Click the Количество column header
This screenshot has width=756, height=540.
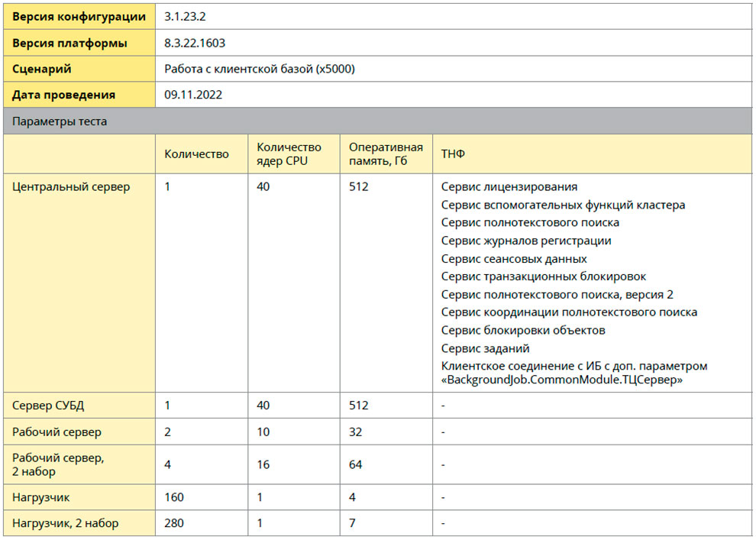pos(193,153)
